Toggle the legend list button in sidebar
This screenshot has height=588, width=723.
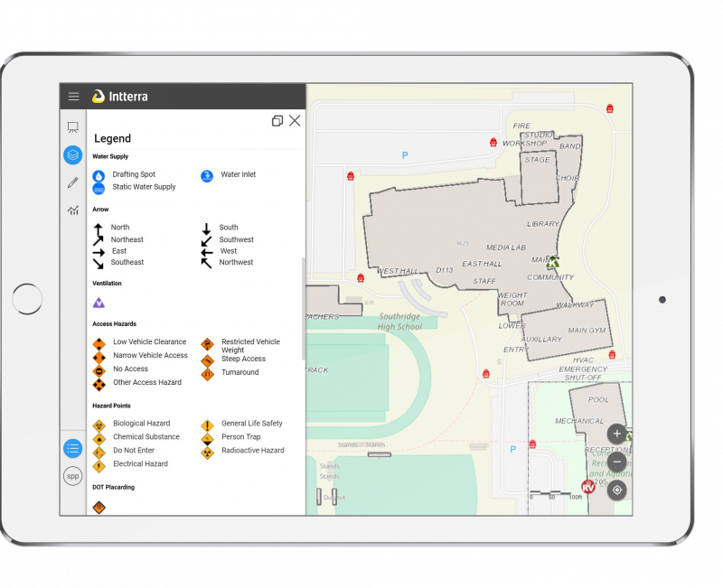[x=73, y=448]
